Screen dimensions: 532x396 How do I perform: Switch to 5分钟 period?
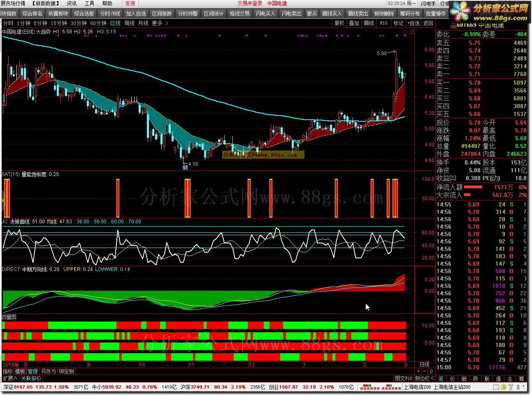40,23
